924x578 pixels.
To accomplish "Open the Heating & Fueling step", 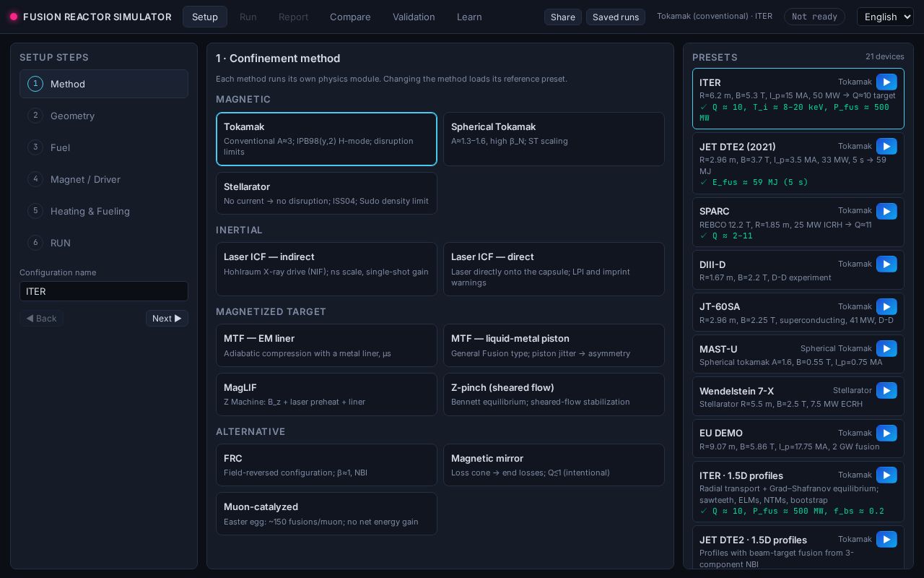I will coord(104,211).
